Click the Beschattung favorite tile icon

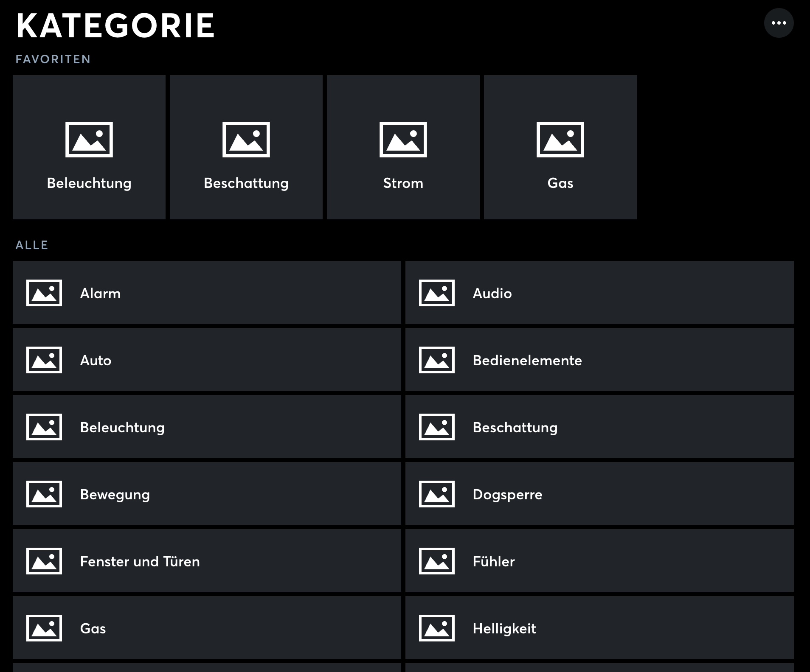point(246,140)
